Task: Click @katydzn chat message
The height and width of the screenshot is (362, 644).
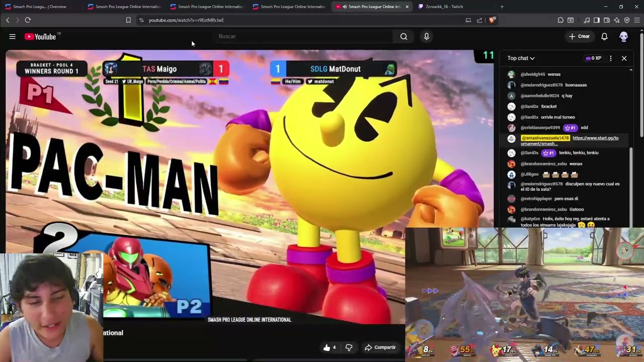Action: pos(565,222)
